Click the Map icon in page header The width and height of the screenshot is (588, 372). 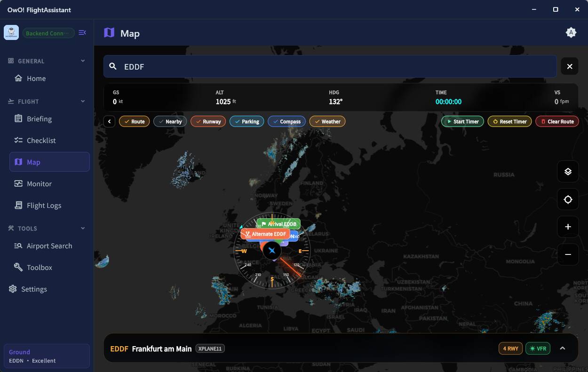click(x=109, y=32)
